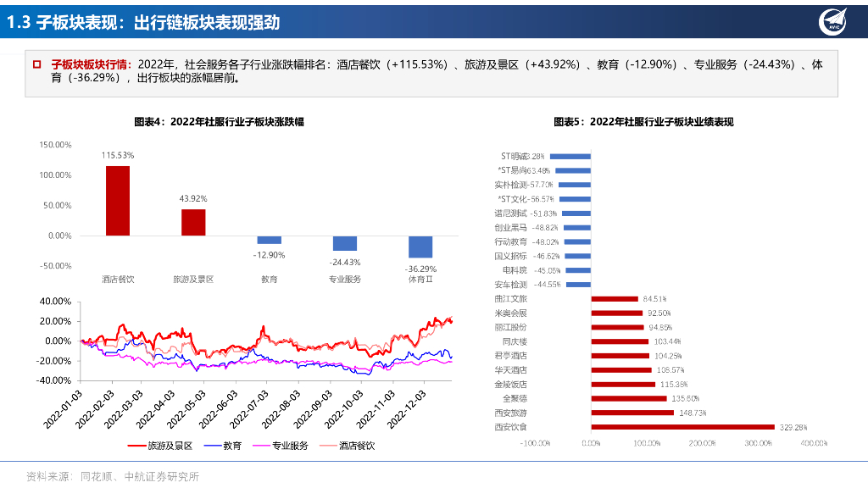Click the blue *ST易尚 bar in the performance chart
This screenshot has height=488, width=868.
(x=573, y=170)
